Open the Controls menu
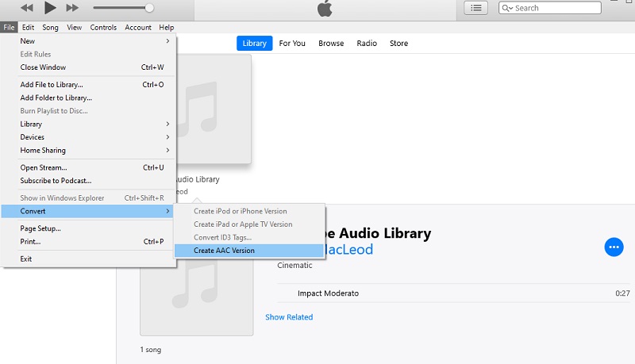This screenshot has height=364, width=635. coord(103,28)
